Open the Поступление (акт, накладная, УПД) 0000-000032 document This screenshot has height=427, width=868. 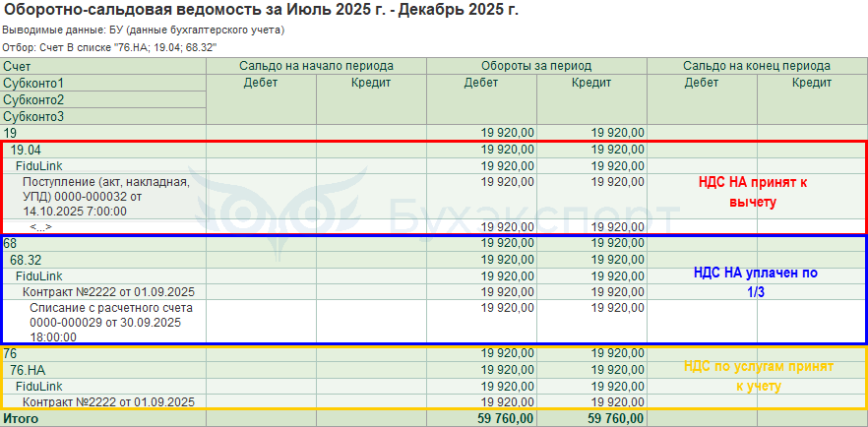tap(106, 197)
